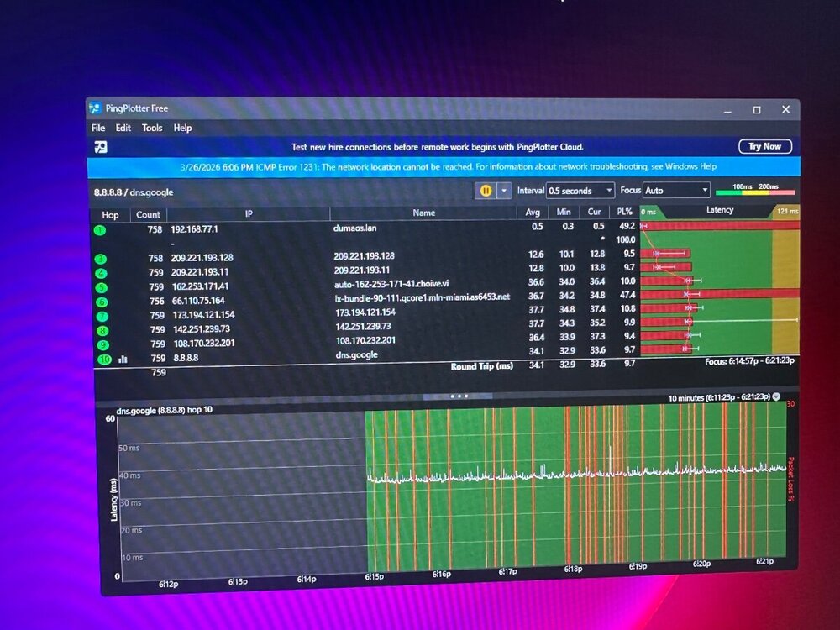Image resolution: width=840 pixels, height=630 pixels.
Task: Open the Tools menu
Action: point(152,128)
